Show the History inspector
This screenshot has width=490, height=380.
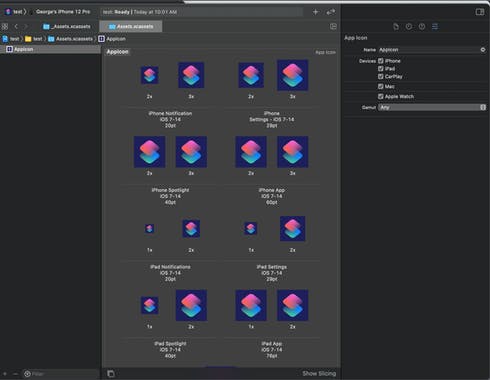pos(409,27)
